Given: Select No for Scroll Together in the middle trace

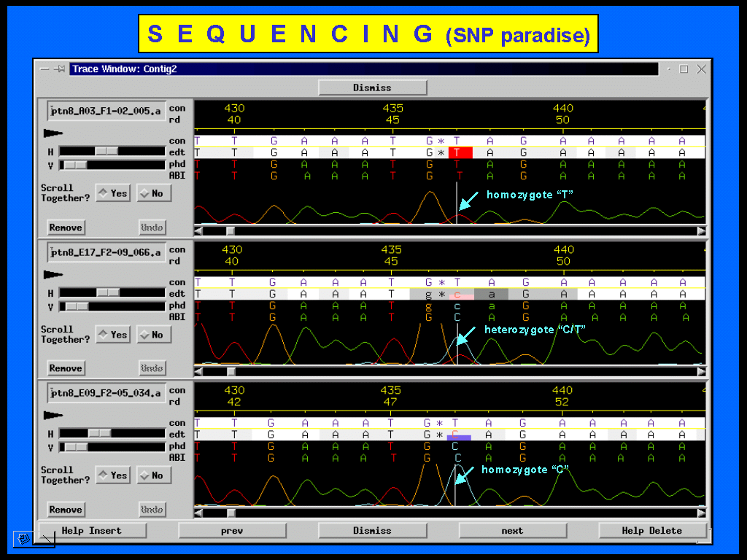Looking at the screenshot, I should point(153,335).
